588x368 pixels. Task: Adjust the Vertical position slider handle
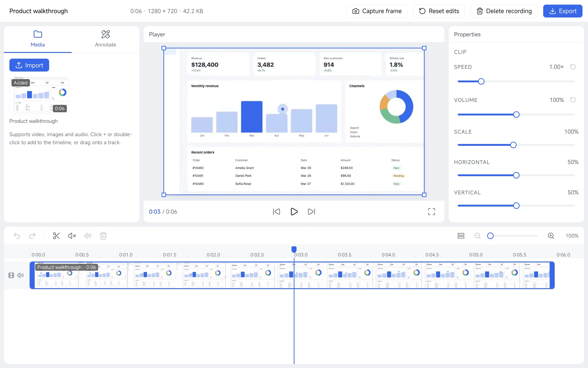tap(516, 206)
